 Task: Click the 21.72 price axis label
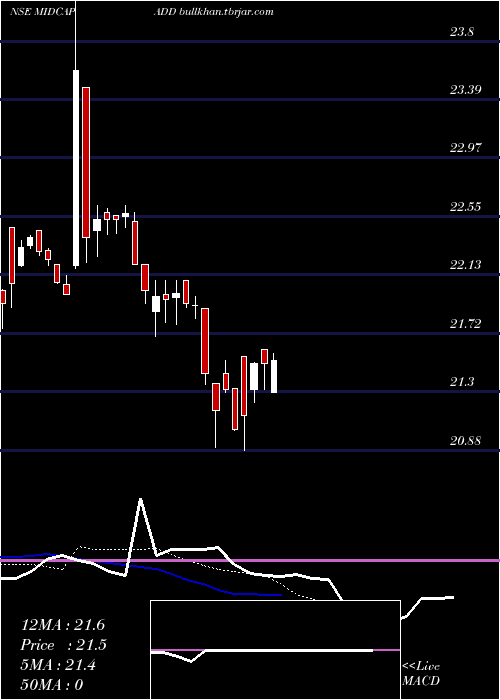click(466, 324)
